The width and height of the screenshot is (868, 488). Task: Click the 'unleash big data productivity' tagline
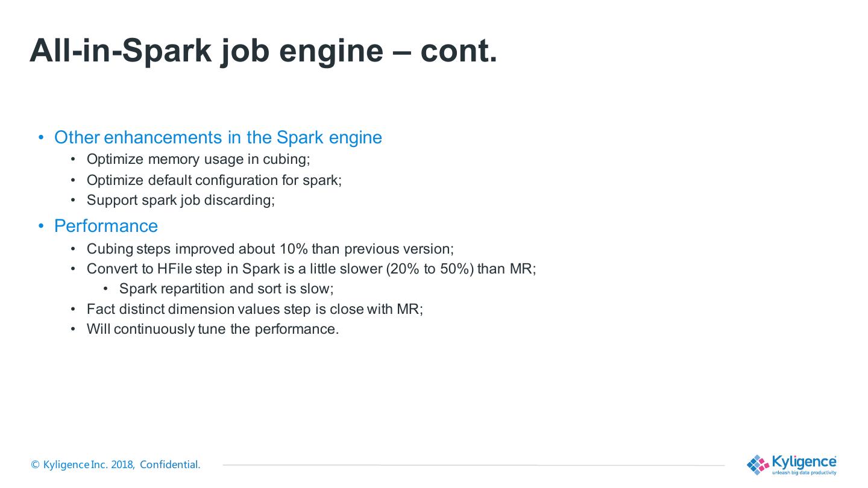point(804,472)
